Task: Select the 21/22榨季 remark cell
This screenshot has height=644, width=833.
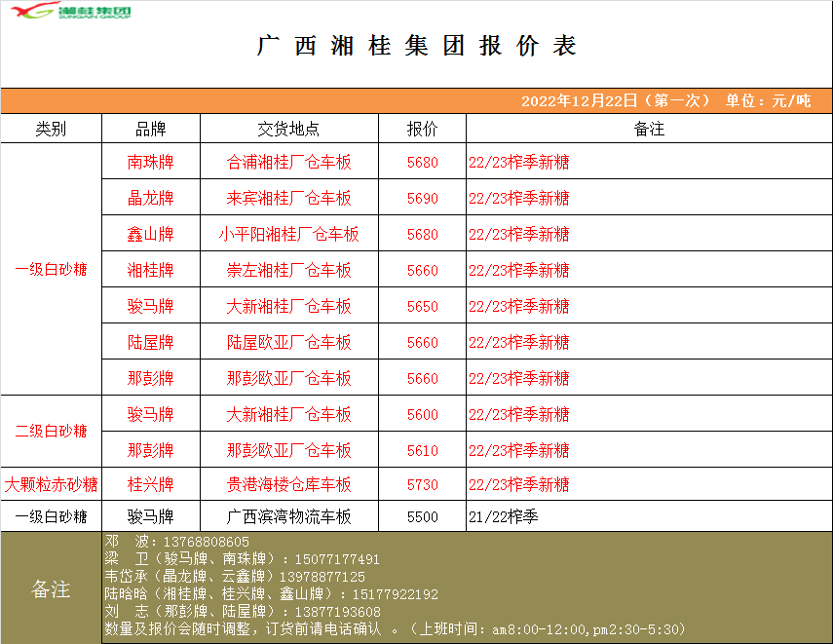Action: click(504, 517)
